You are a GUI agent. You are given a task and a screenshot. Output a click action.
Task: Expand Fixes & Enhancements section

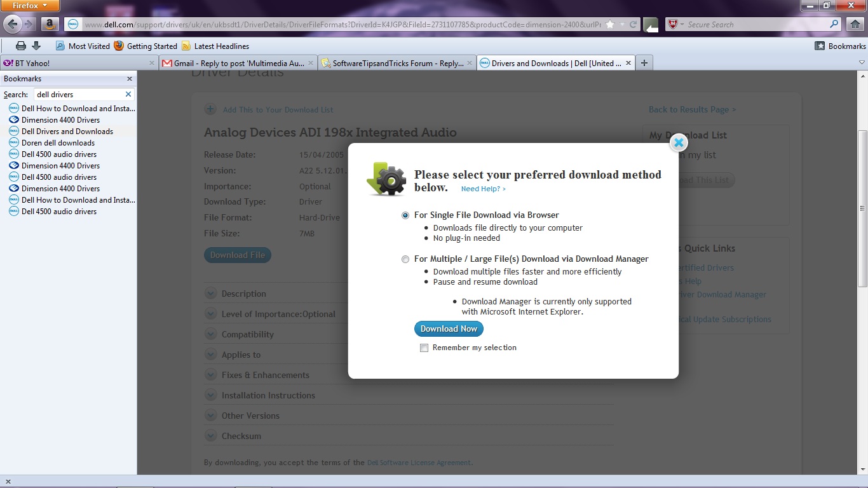[210, 375]
